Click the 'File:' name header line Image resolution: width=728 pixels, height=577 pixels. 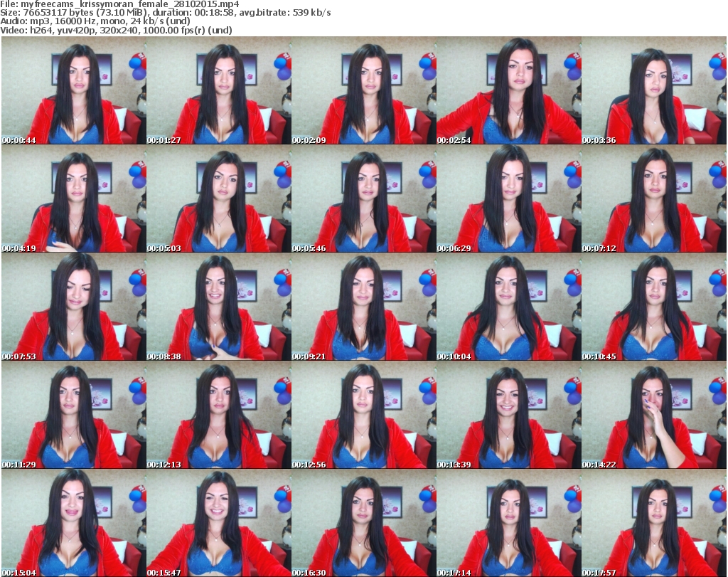[119, 4]
